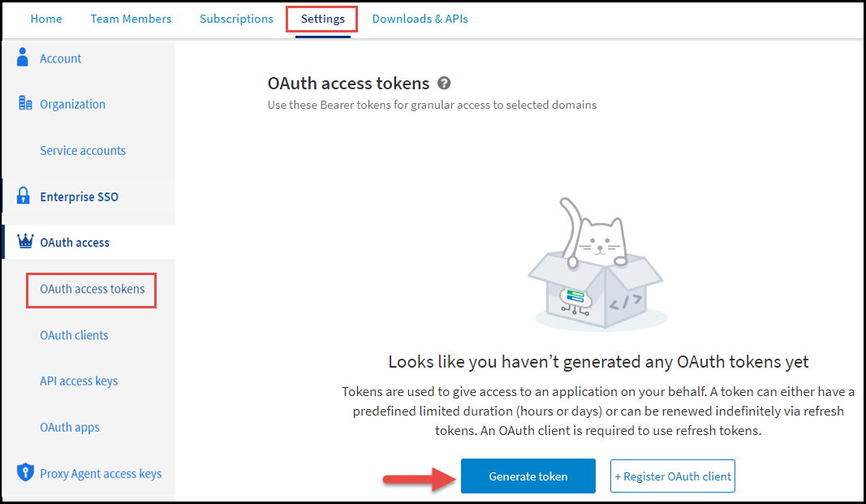This screenshot has height=504, width=866.
Task: Switch to the Home tab
Action: pyautogui.click(x=46, y=18)
